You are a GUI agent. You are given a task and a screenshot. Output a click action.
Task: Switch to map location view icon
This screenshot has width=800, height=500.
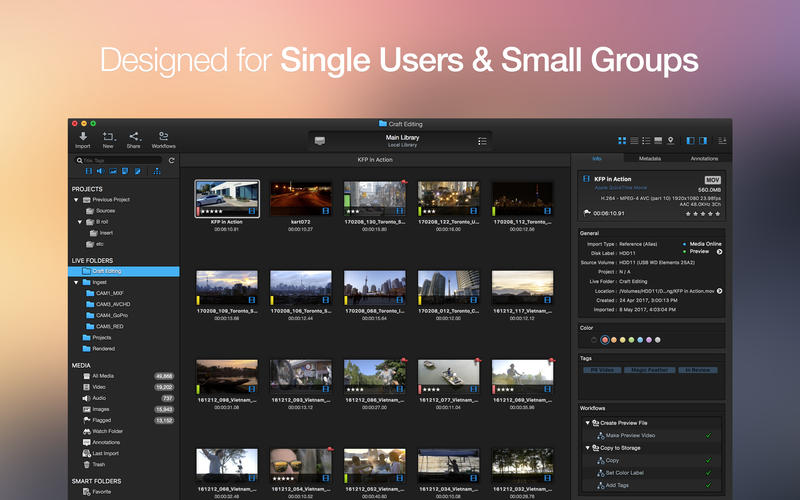tap(670, 140)
